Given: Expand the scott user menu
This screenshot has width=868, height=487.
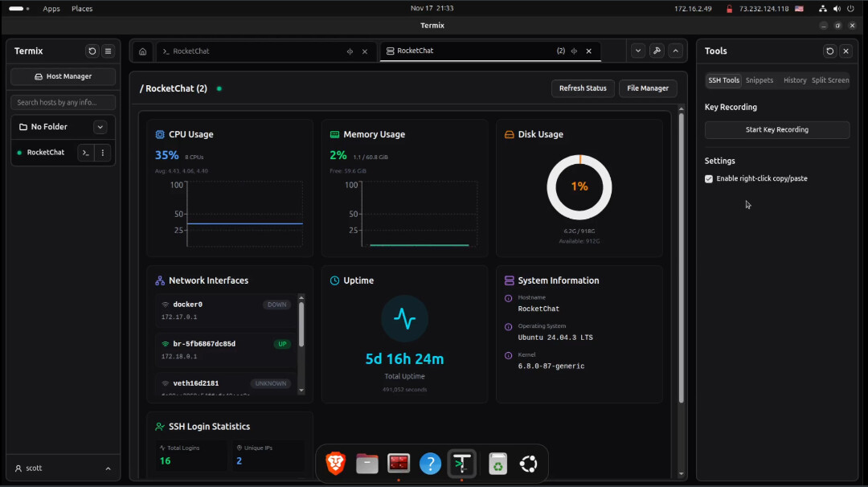Looking at the screenshot, I should point(108,469).
